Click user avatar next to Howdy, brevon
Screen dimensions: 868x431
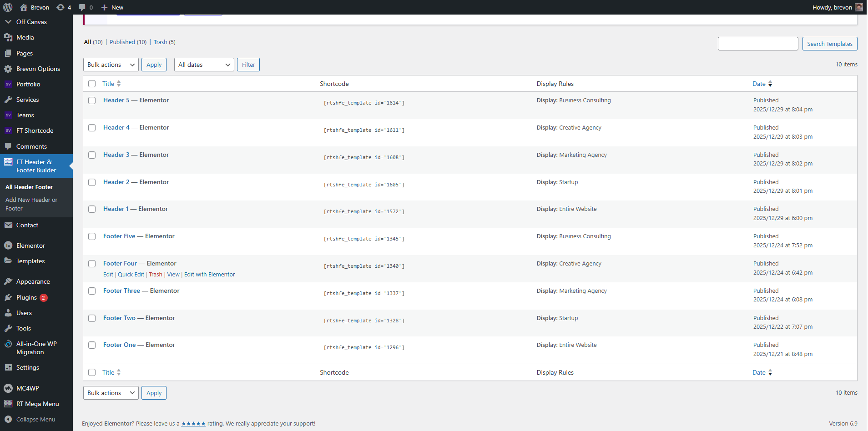click(859, 7)
